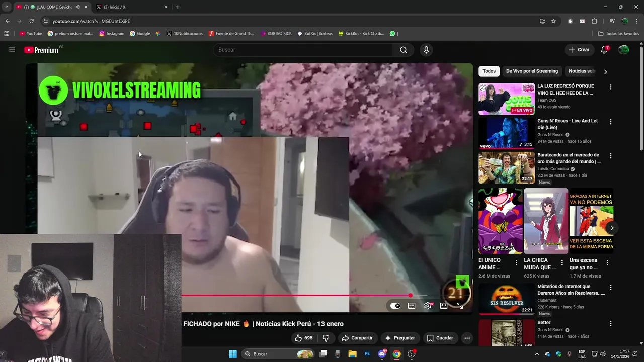644x362 pixels.
Task: Open Chrome media controls icon
Action: 612,21
